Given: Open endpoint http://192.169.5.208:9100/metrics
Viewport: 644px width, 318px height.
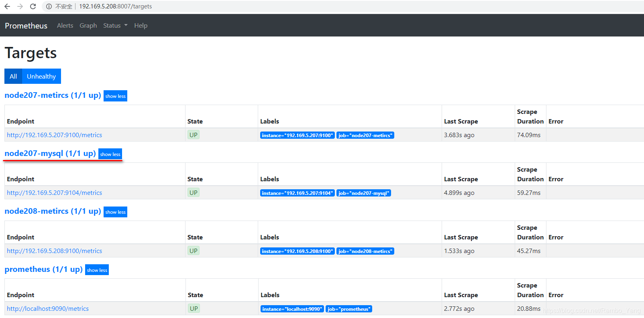Looking at the screenshot, I should click(54, 251).
